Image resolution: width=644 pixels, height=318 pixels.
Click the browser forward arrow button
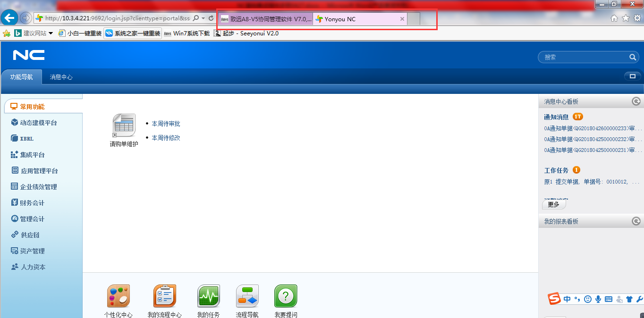pyautogui.click(x=26, y=18)
